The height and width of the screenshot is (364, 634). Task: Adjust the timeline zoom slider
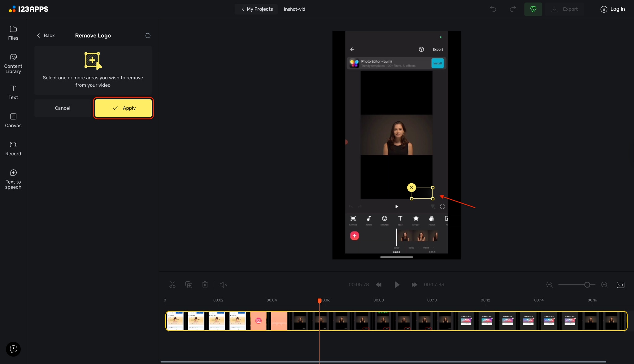click(x=587, y=284)
